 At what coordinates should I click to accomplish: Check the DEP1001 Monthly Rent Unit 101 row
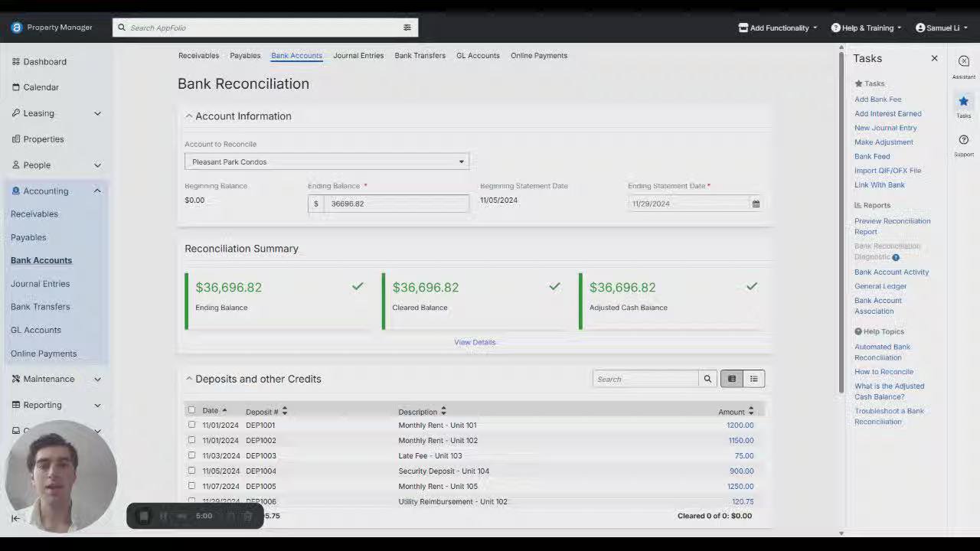point(191,425)
